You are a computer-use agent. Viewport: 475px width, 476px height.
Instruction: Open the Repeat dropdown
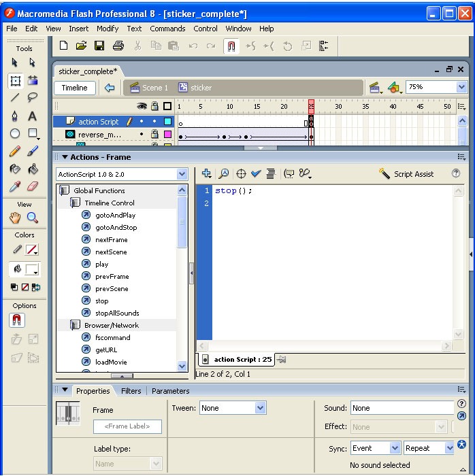449,448
